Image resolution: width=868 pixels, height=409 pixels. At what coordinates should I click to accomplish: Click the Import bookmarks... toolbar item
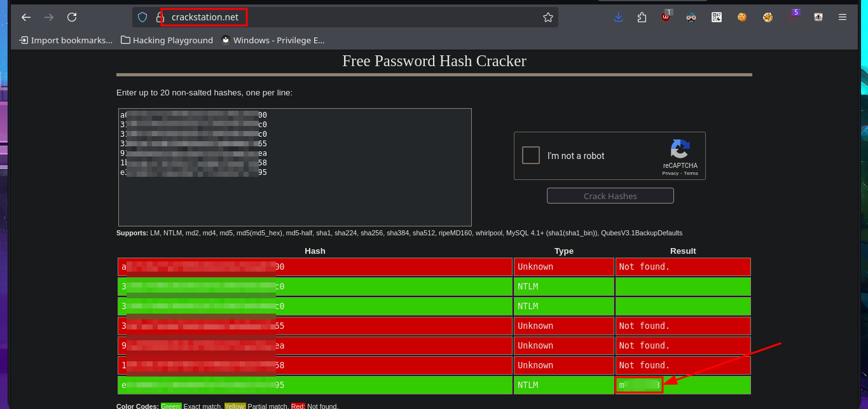tap(65, 40)
